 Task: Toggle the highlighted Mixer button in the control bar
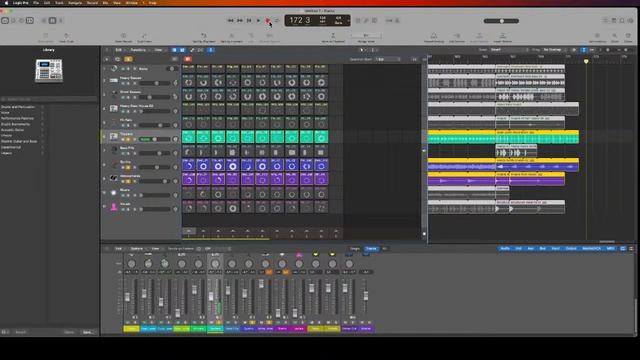click(52, 20)
